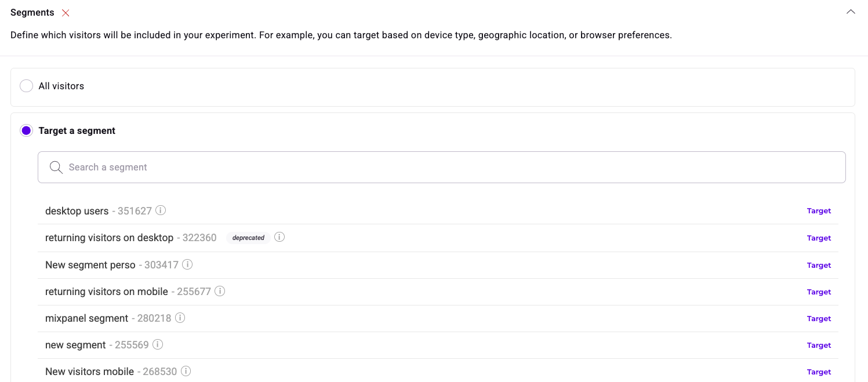Viewport: 868px width, 382px height.
Task: Click the deprecated badge on returning visitors
Action: tap(248, 238)
